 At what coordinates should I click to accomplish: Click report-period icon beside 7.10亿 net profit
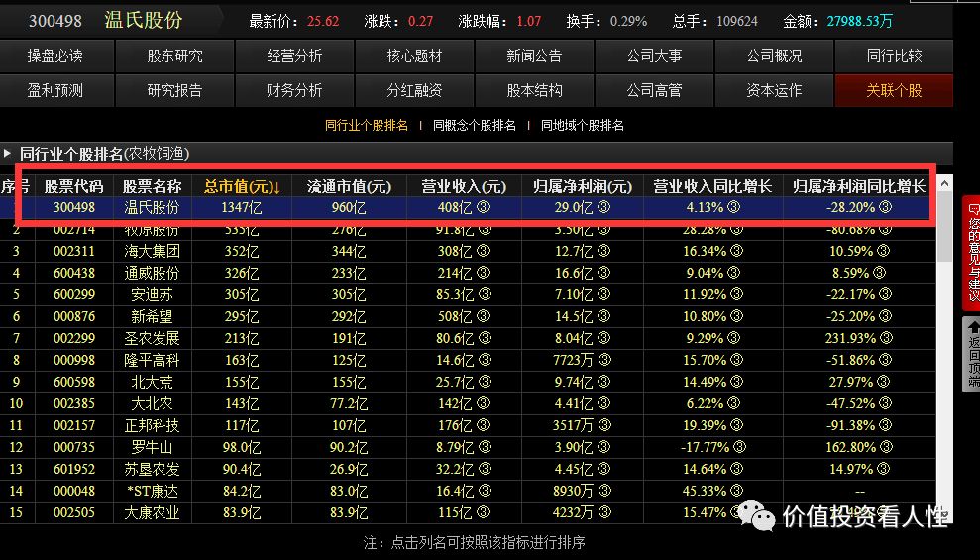pyautogui.click(x=603, y=295)
